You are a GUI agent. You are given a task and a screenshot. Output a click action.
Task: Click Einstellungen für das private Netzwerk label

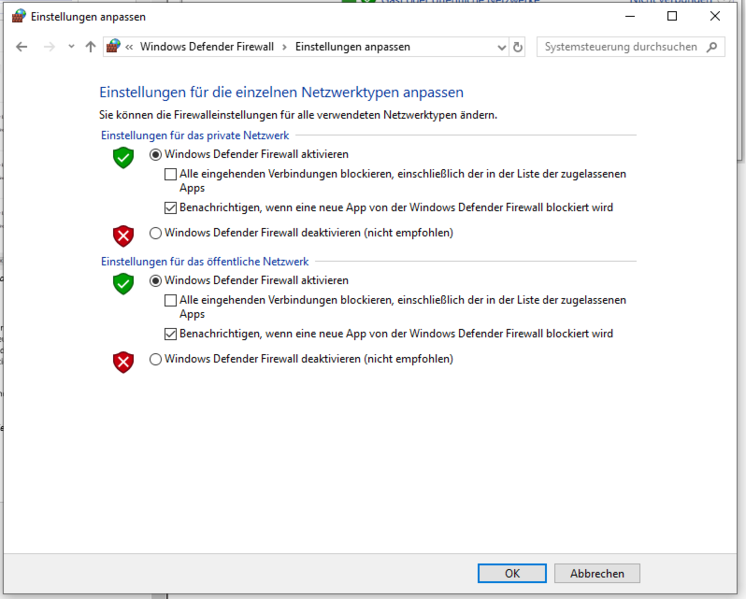(195, 136)
